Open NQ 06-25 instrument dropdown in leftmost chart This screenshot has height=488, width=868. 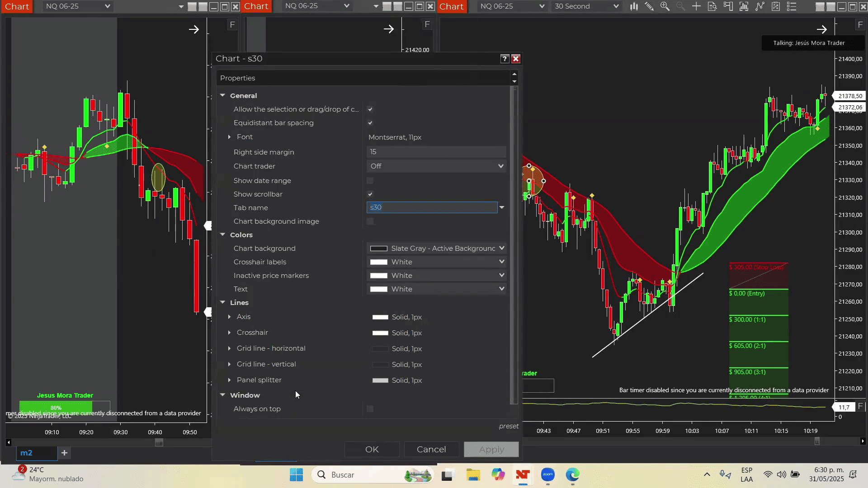pos(78,6)
